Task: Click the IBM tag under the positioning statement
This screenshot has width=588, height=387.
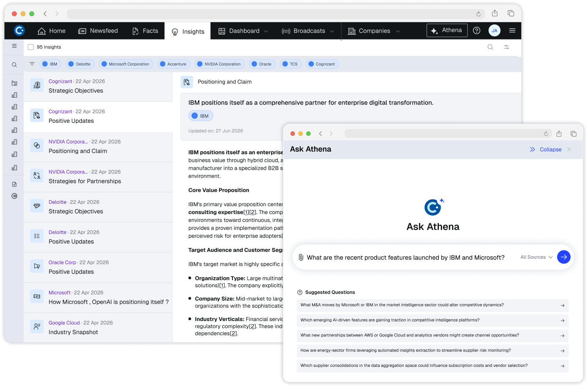Action: coord(201,116)
